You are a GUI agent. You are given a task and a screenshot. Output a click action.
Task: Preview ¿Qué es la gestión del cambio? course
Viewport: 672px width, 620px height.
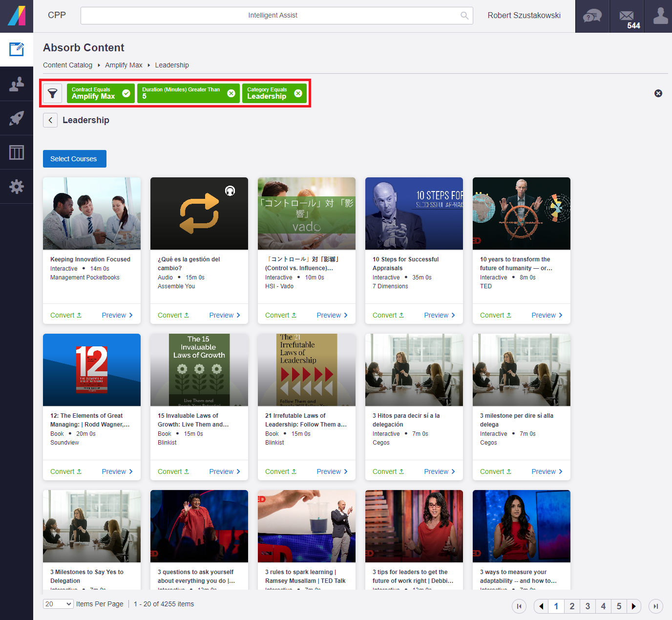[x=225, y=315]
